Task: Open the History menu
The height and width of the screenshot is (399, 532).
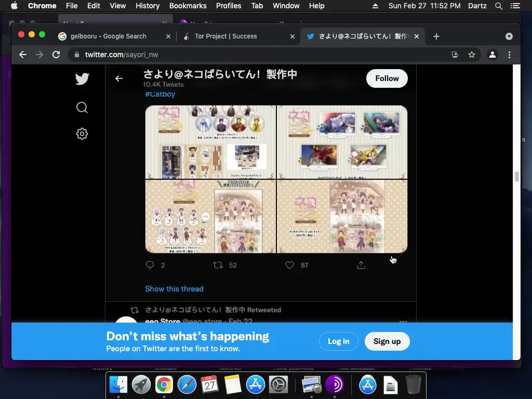Action: tap(148, 6)
